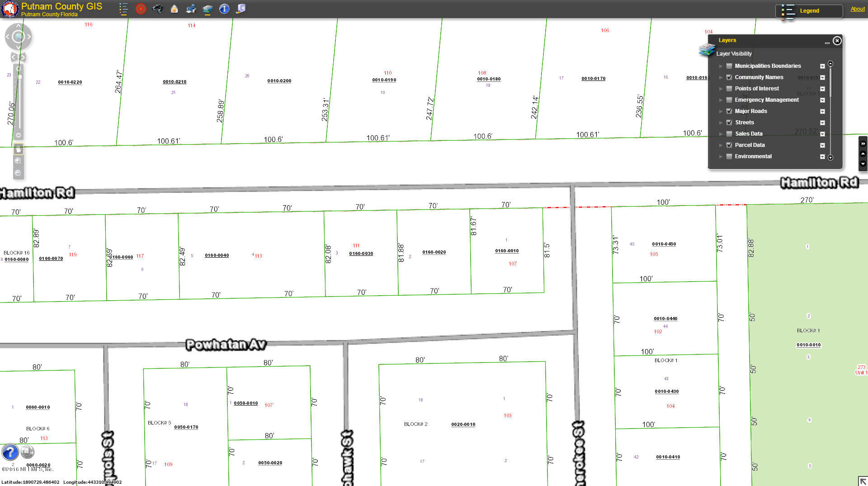Click Putnam County seal logo
868x486 pixels.
coord(9,9)
